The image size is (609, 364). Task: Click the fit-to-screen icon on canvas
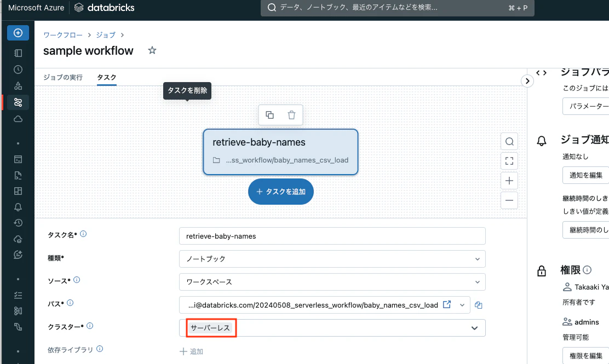click(509, 161)
